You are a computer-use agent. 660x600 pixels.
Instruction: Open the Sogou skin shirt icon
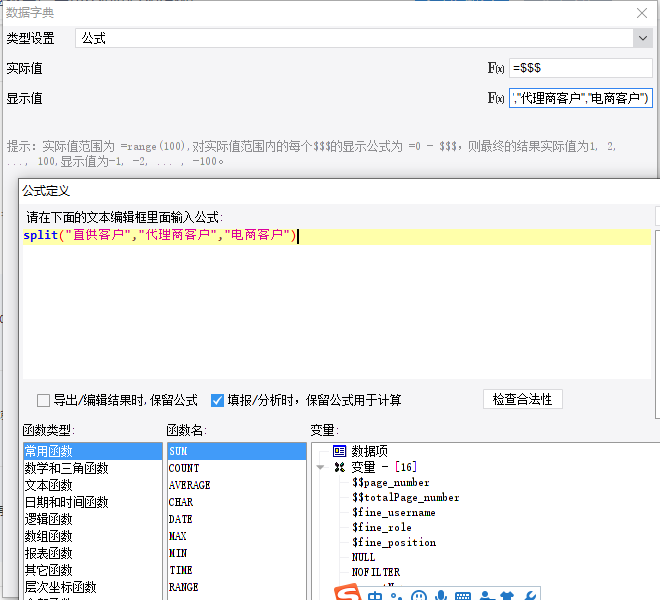click(507, 595)
